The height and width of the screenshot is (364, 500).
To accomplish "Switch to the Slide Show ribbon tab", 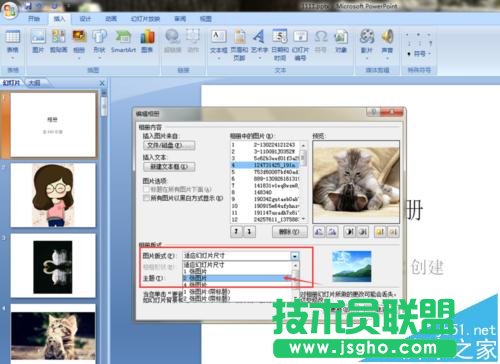I will click(x=145, y=19).
